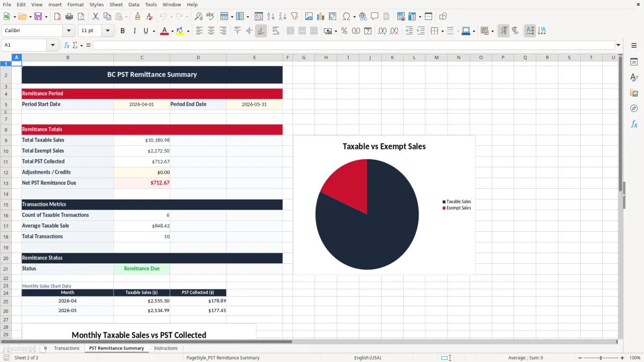Click Increase Indent icon
This screenshot has width=644, height=362.
[x=409, y=31]
